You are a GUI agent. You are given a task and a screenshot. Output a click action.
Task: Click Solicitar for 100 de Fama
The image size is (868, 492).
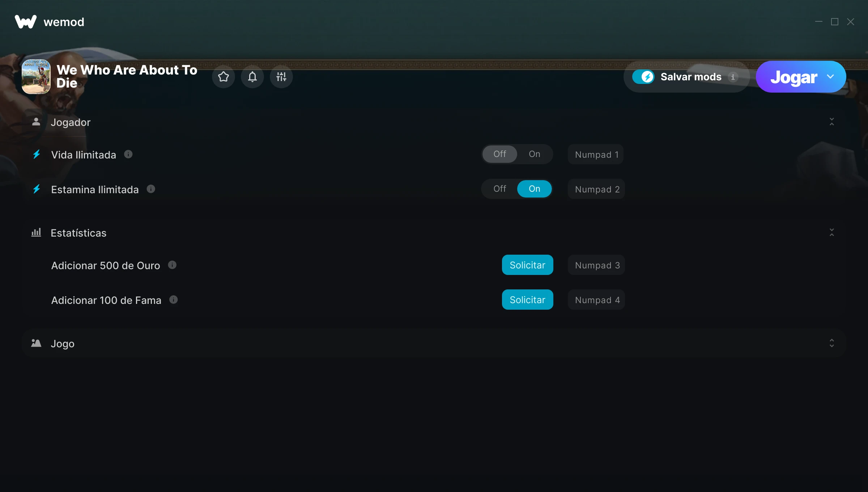pos(527,300)
